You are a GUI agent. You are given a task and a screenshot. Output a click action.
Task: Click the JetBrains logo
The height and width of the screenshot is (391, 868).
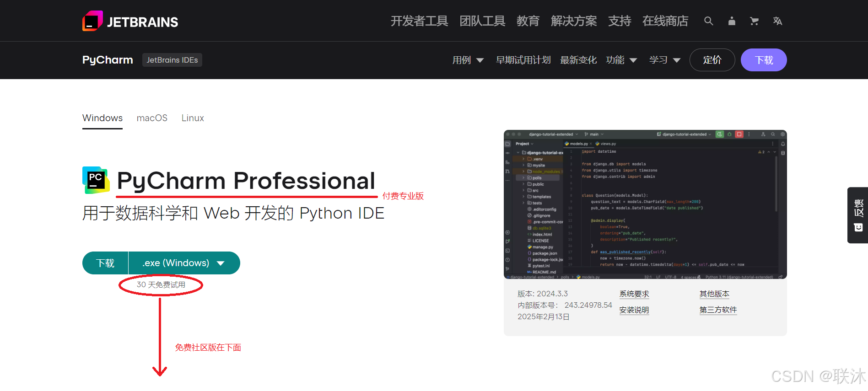point(130,21)
